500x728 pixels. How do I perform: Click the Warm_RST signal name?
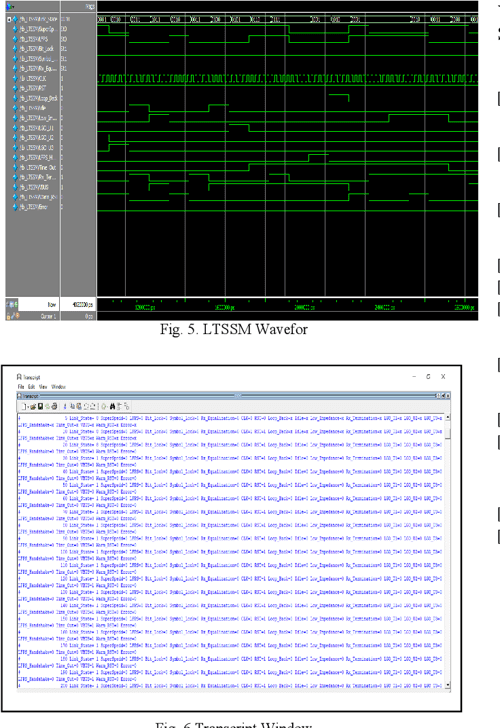(38, 197)
